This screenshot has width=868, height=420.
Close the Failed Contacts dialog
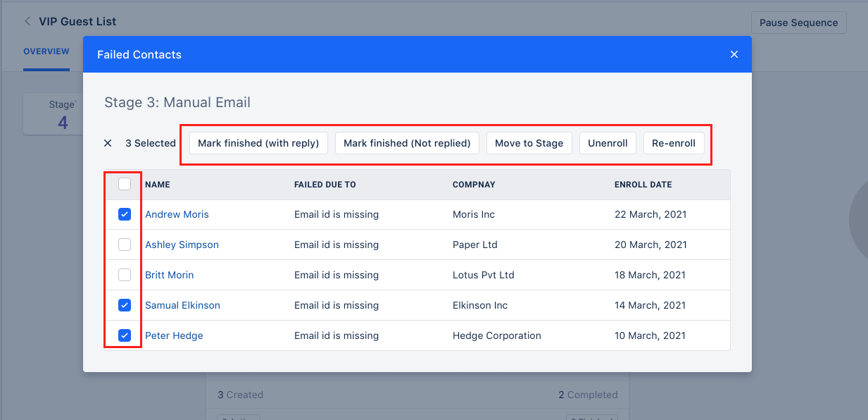(734, 54)
